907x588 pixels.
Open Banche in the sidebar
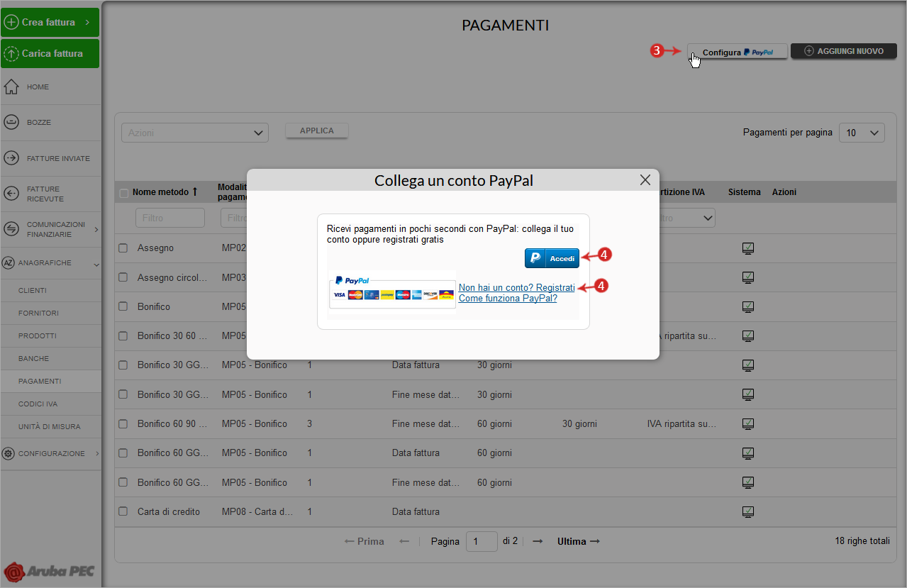34,359
